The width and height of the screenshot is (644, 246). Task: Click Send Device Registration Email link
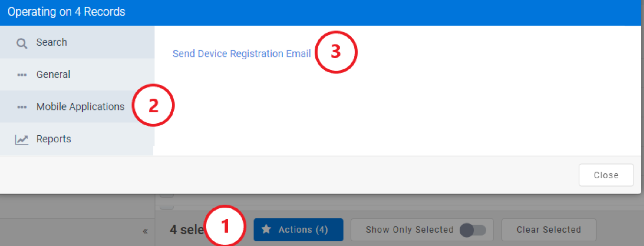pyautogui.click(x=242, y=53)
